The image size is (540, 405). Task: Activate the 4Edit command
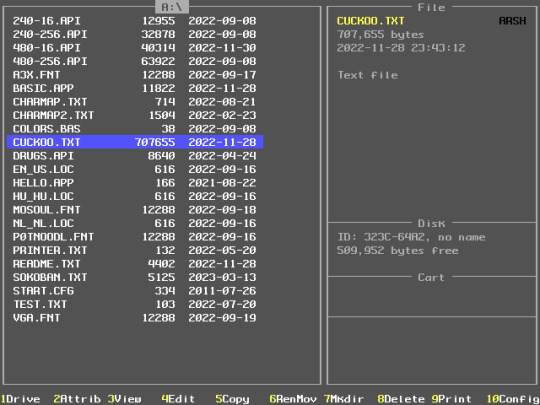coord(178,399)
